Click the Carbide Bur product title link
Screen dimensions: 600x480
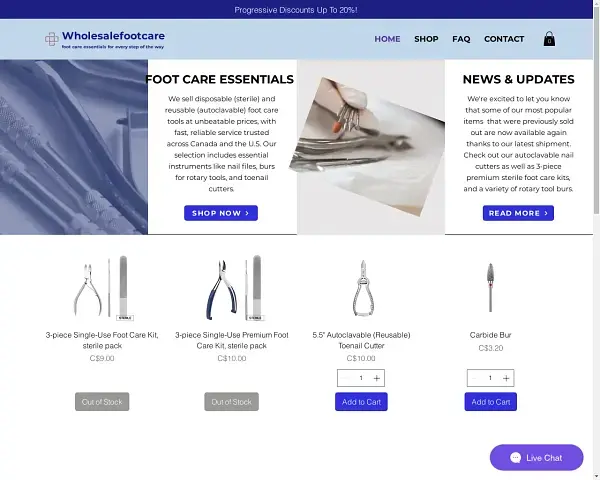point(491,335)
